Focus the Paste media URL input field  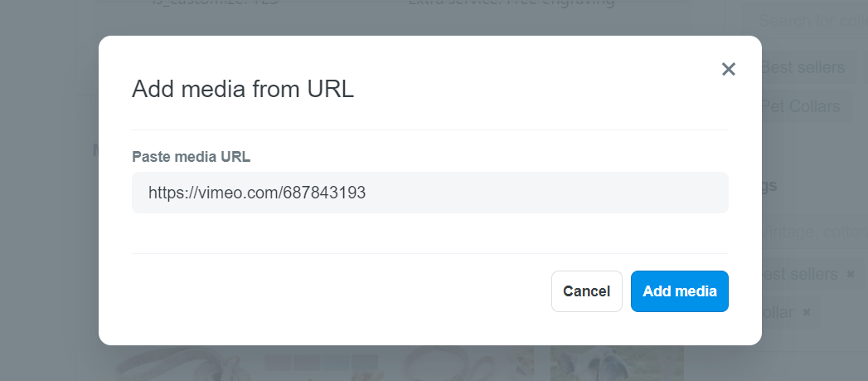[x=430, y=193]
